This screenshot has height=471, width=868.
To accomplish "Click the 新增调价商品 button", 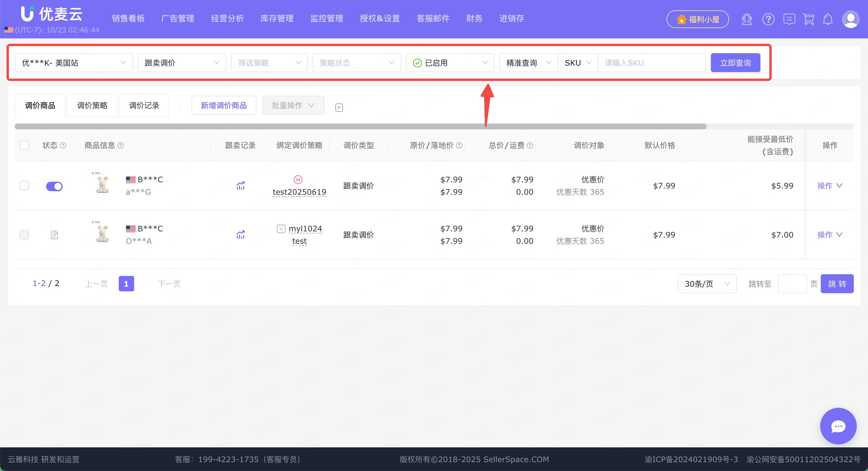I will pyautogui.click(x=224, y=105).
